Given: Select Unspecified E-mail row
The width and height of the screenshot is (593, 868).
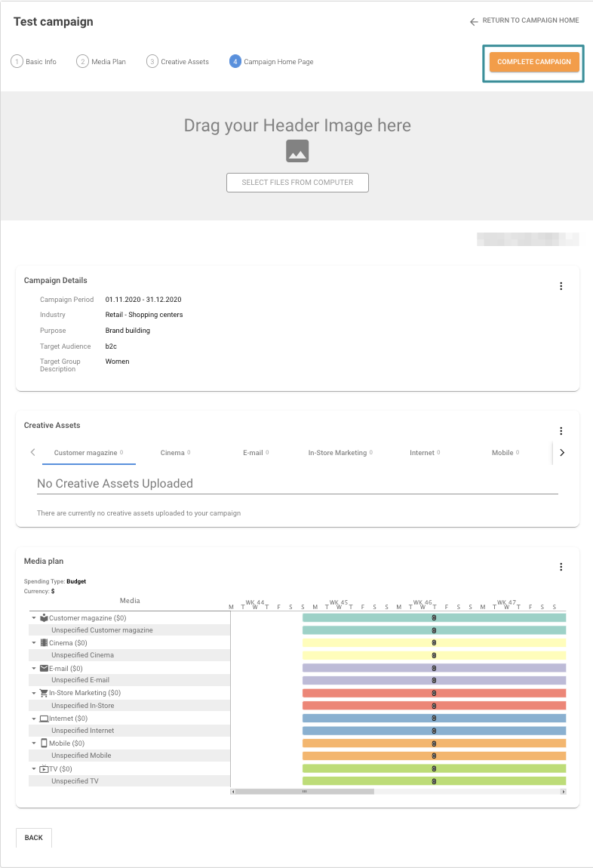Looking at the screenshot, I should 130,680.
